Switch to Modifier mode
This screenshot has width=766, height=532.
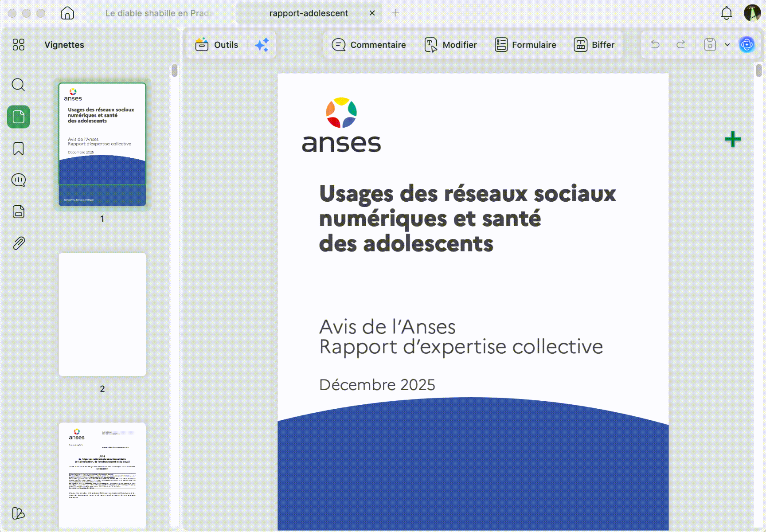click(x=450, y=45)
